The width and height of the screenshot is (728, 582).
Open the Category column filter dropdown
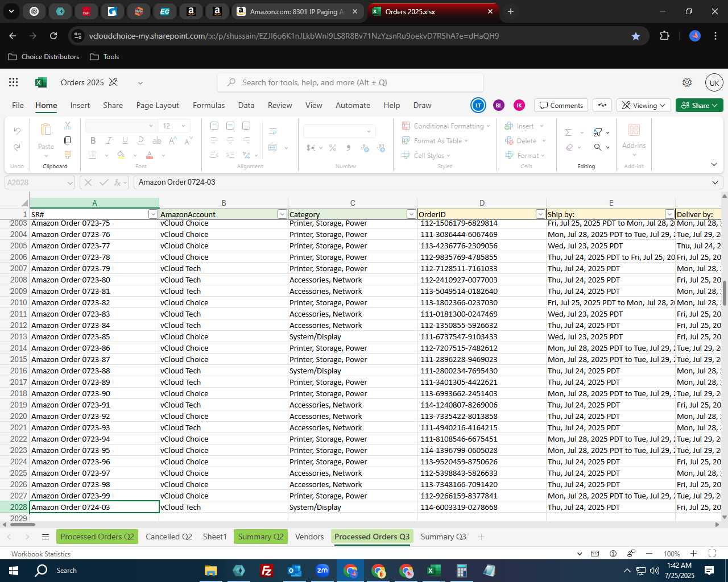(x=411, y=214)
